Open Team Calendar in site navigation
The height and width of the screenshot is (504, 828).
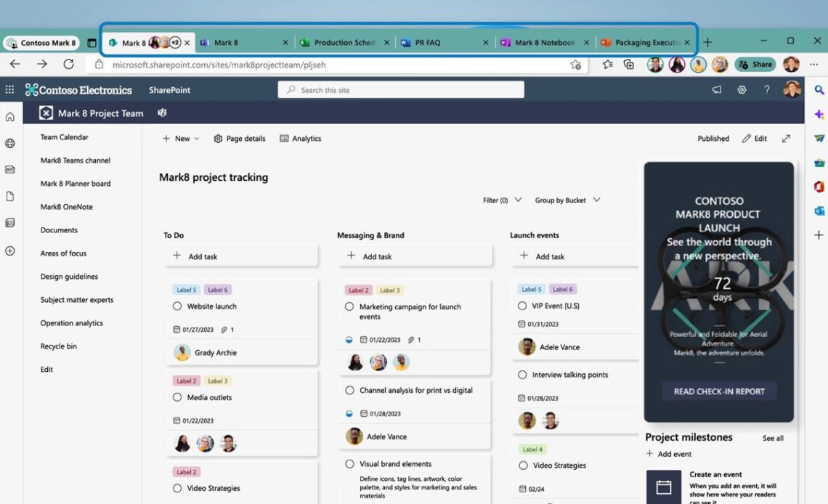[65, 137]
